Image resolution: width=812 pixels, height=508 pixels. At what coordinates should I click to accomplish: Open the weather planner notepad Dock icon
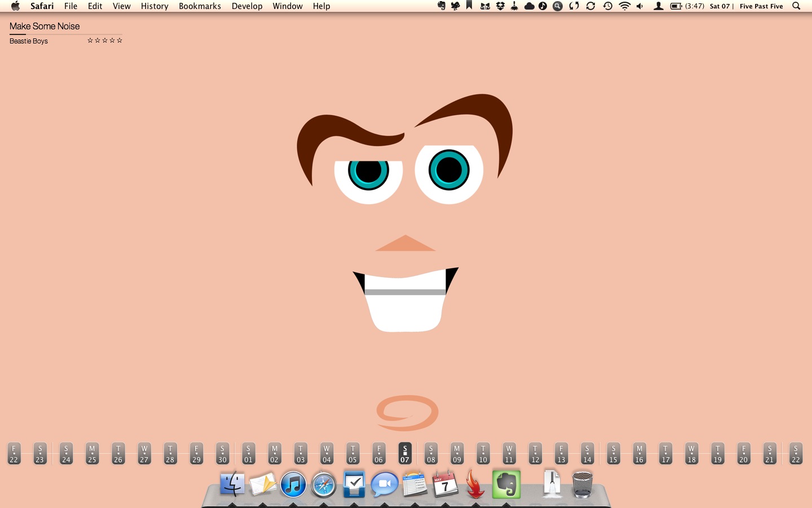(x=415, y=484)
